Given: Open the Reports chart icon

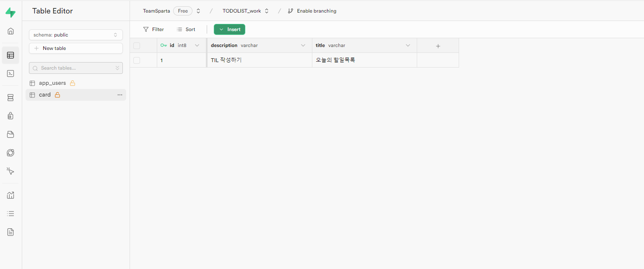Looking at the screenshot, I should point(10,195).
